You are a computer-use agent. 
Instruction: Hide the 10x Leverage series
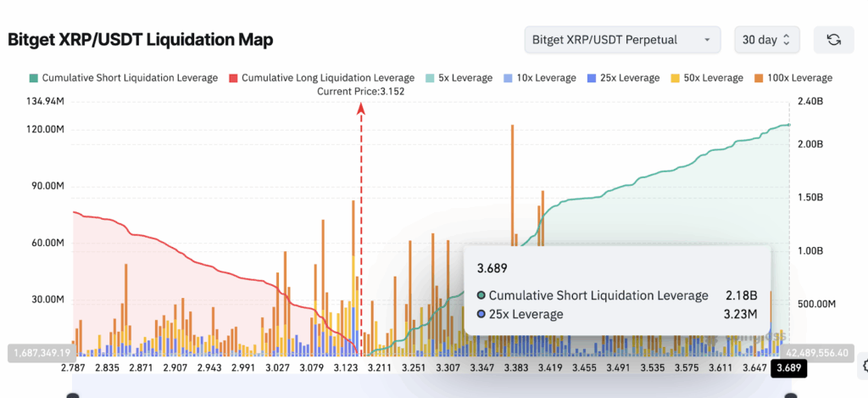tap(540, 78)
